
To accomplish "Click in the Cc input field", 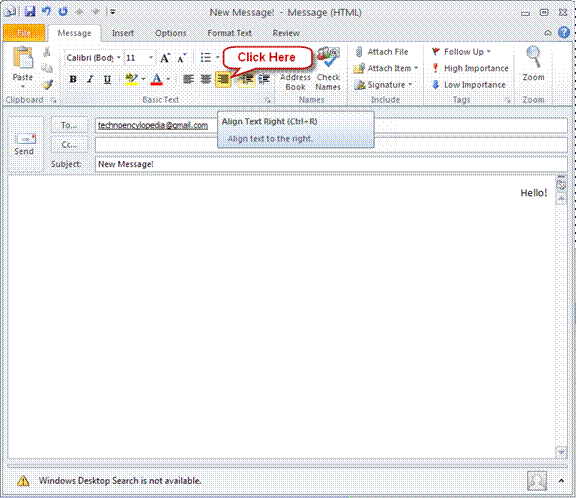I will [x=331, y=145].
